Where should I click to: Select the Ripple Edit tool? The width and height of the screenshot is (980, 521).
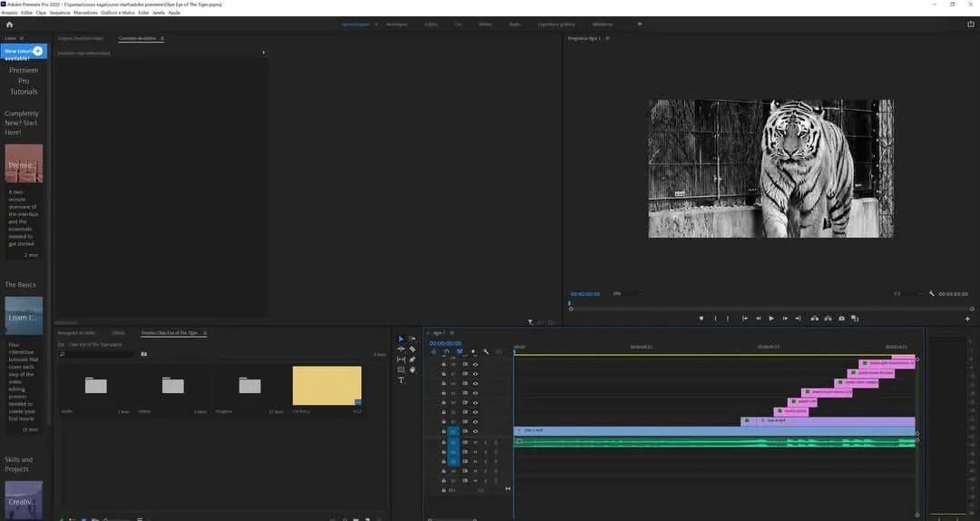tap(401, 349)
